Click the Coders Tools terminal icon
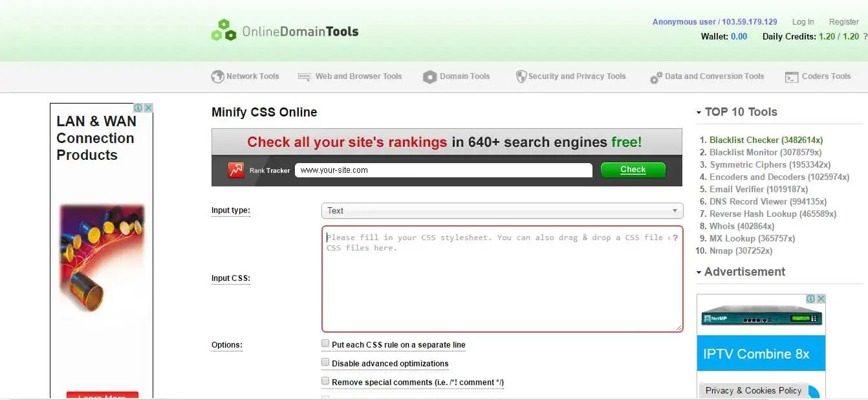 [791, 77]
